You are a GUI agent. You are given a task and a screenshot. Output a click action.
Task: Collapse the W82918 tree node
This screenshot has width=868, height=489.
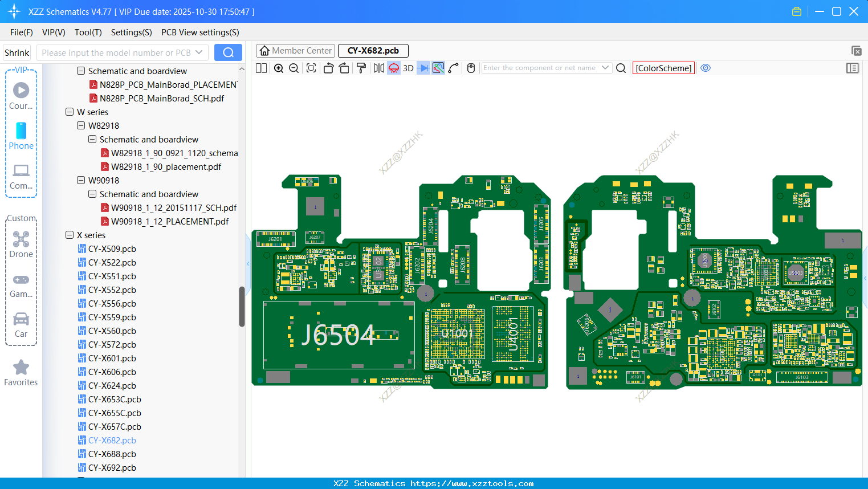click(x=81, y=125)
